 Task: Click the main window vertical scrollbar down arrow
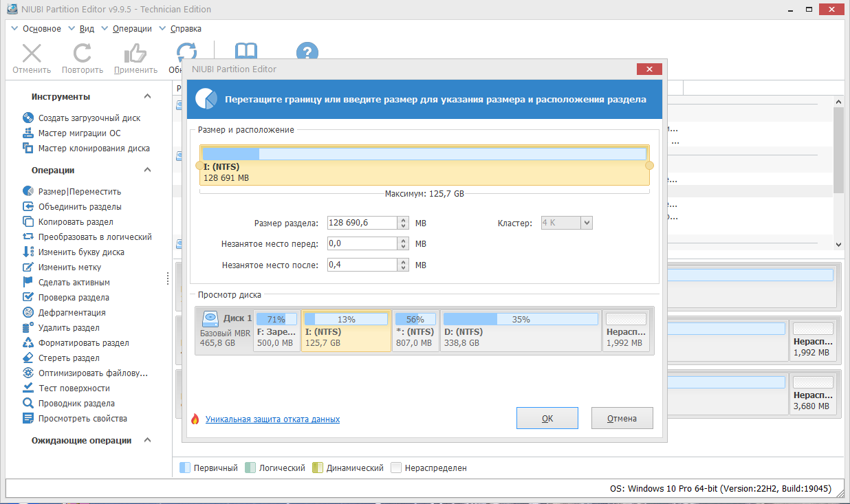pos(838,244)
